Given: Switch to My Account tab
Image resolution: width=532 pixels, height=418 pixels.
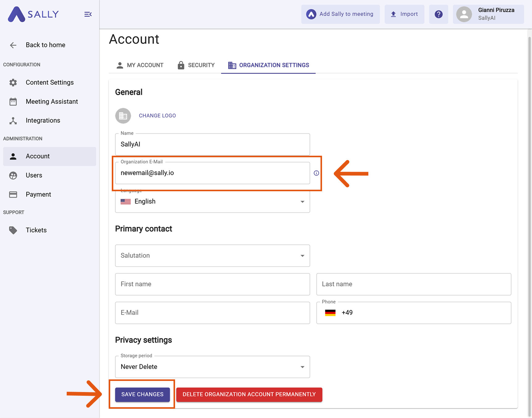Looking at the screenshot, I should (140, 65).
